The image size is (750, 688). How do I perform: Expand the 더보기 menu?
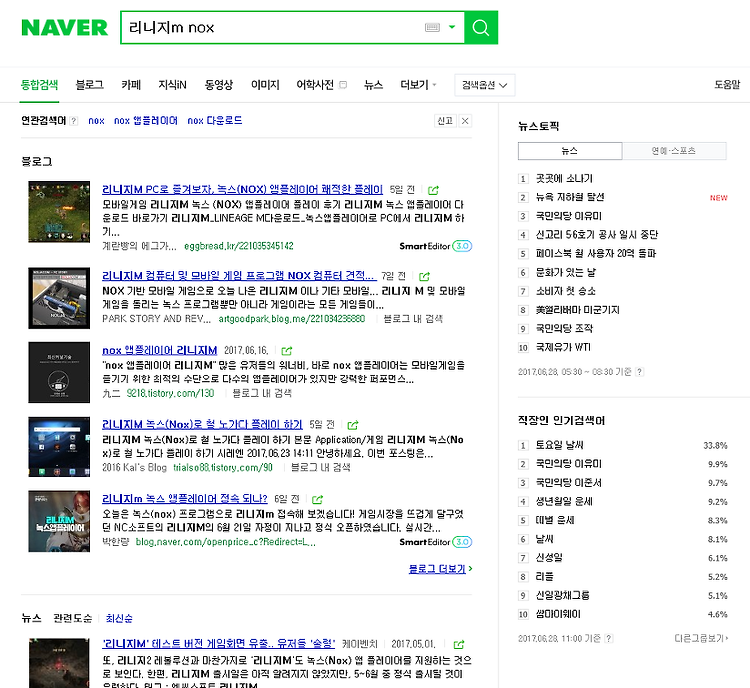pos(418,85)
